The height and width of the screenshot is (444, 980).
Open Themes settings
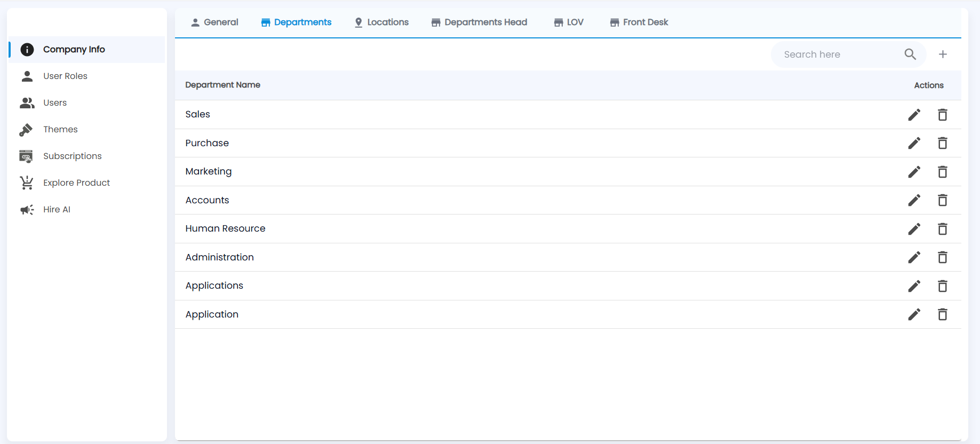[87, 130]
